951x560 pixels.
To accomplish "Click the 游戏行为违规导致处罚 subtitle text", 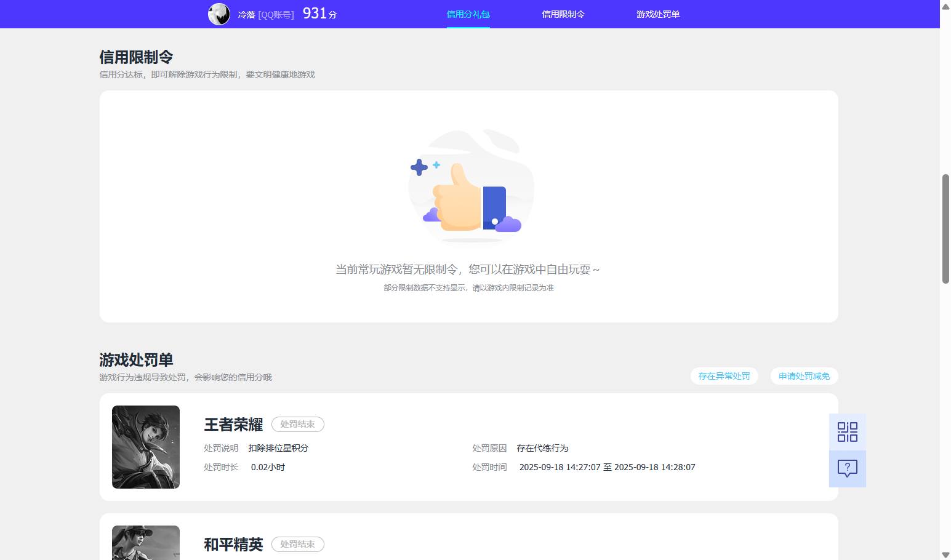I will pyautogui.click(x=185, y=377).
